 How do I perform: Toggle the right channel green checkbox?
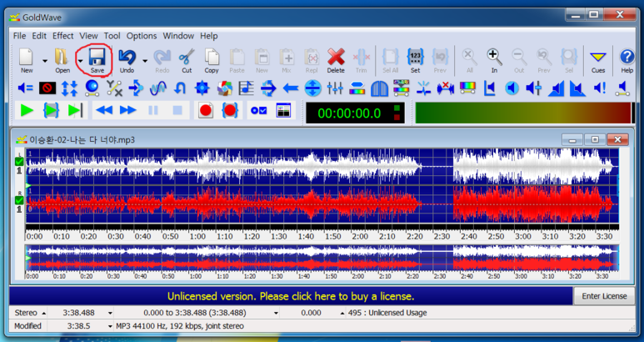point(19,200)
